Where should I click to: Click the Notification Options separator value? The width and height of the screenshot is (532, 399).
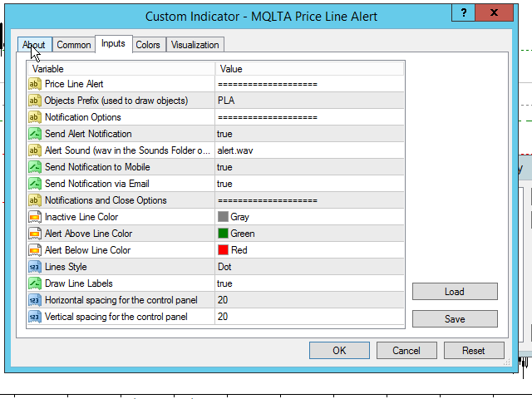pyautogui.click(x=268, y=117)
